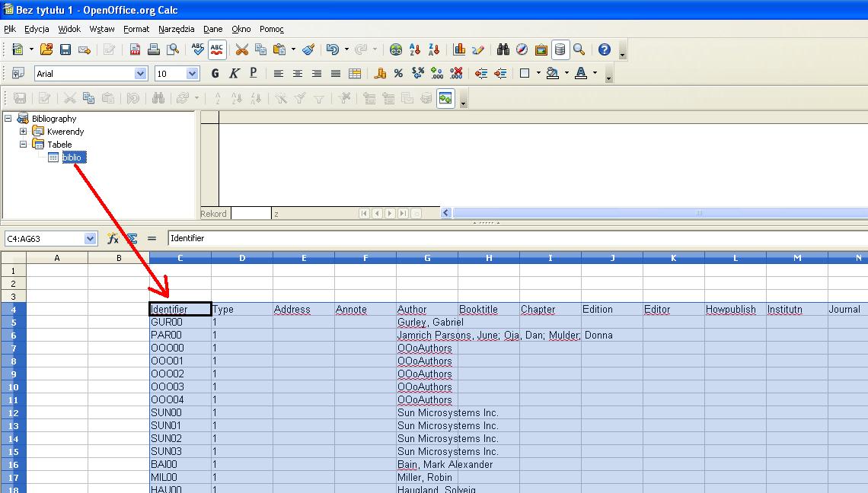This screenshot has width=868, height=493.
Task: Toggle italic formatting (K button)
Action: click(x=235, y=74)
